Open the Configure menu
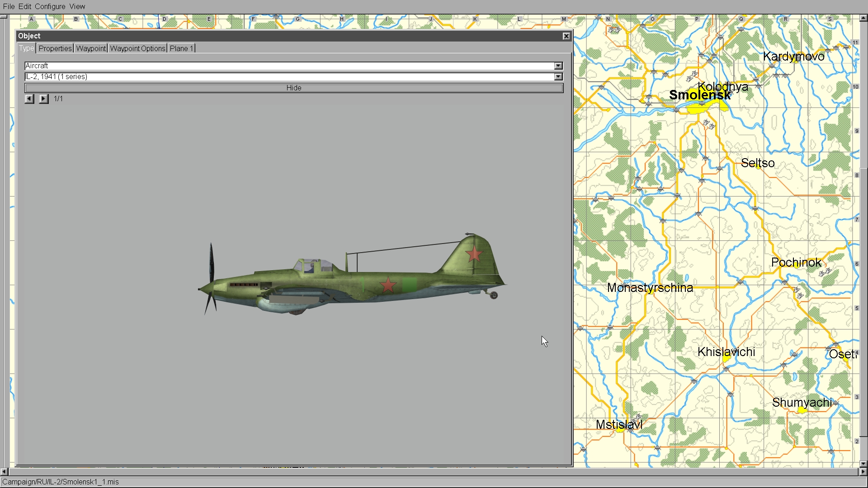Image resolution: width=868 pixels, height=488 pixels. pos(50,6)
